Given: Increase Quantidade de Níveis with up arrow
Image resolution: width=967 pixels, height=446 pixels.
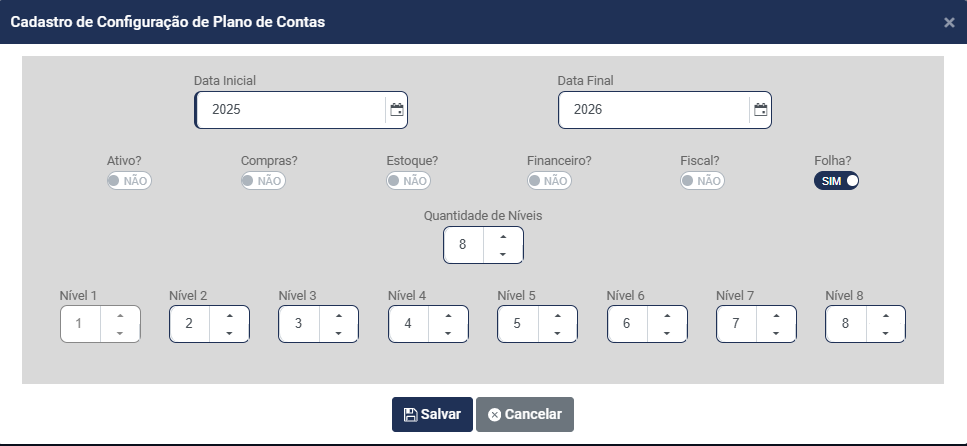Looking at the screenshot, I should [503, 236].
